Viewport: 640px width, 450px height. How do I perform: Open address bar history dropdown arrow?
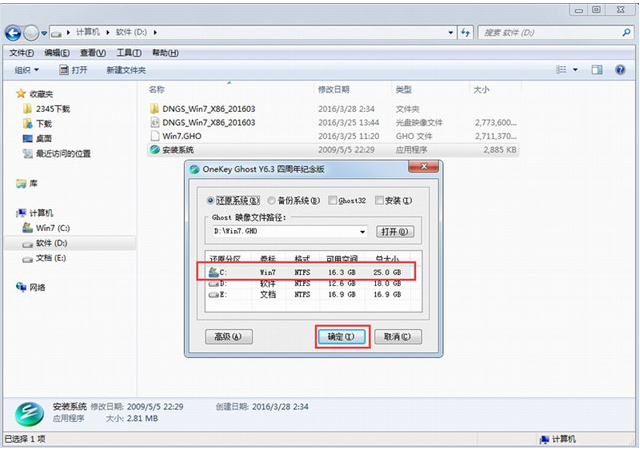tap(451, 33)
